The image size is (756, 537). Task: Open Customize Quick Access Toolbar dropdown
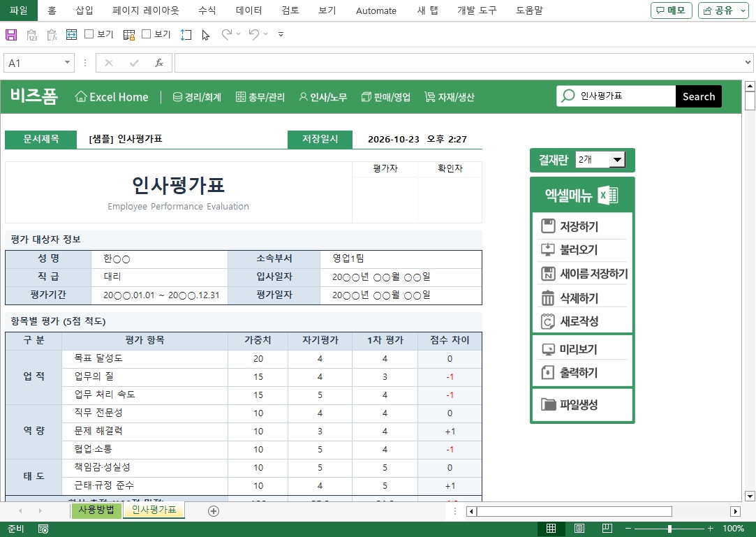281,34
